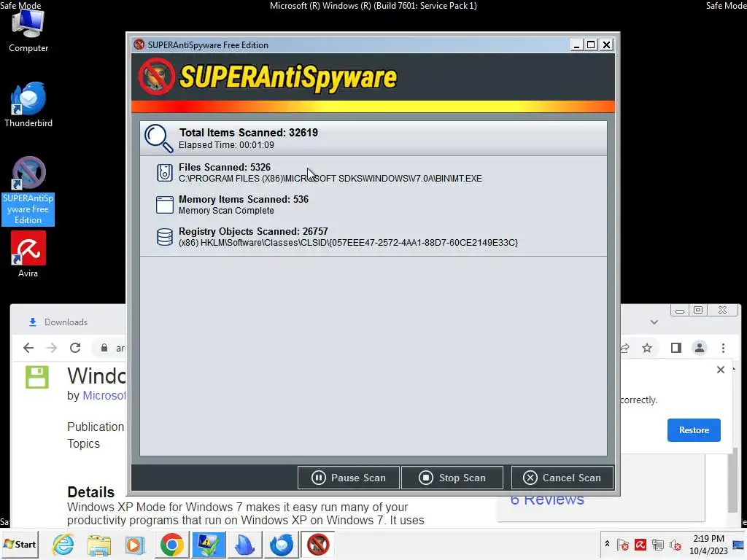
Task: Click the Registry Objects database icon
Action: click(165, 237)
